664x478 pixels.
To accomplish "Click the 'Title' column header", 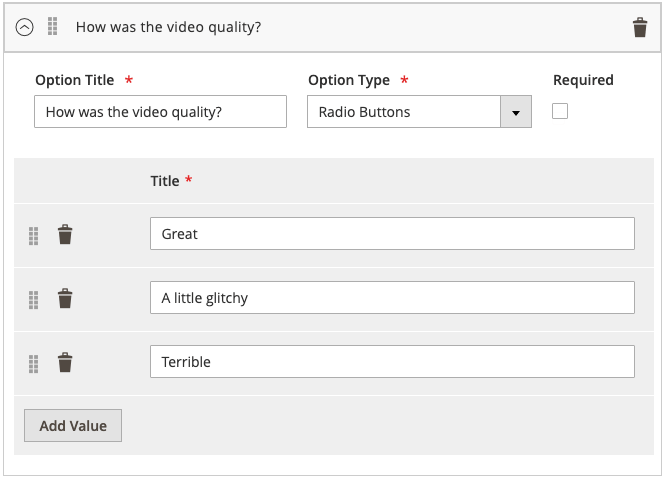I will pyautogui.click(x=165, y=181).
